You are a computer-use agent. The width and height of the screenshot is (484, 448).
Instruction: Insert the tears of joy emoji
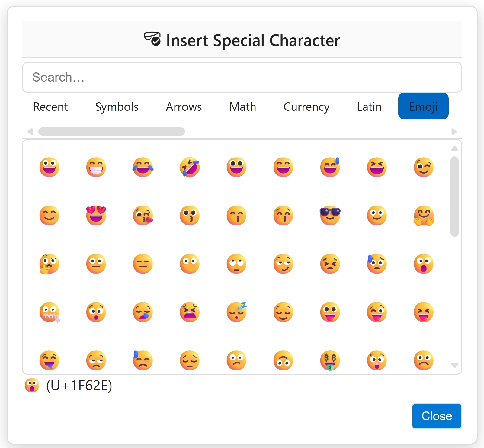[x=143, y=167]
